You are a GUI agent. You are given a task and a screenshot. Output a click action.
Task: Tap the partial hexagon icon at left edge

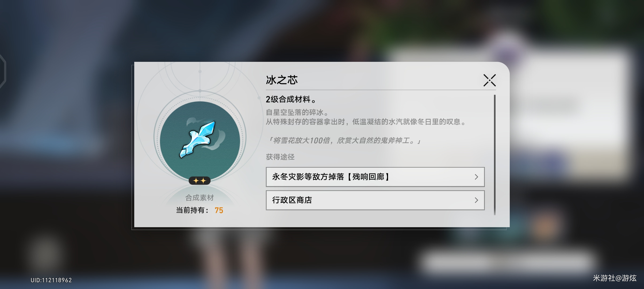click(x=3, y=71)
